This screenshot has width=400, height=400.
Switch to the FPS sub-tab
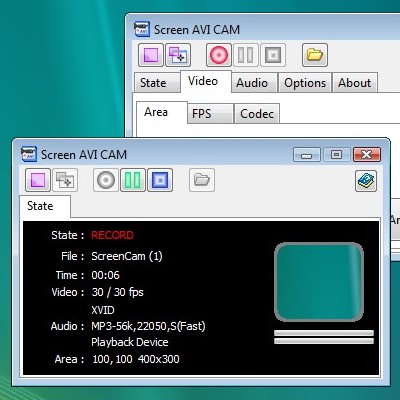(x=210, y=114)
